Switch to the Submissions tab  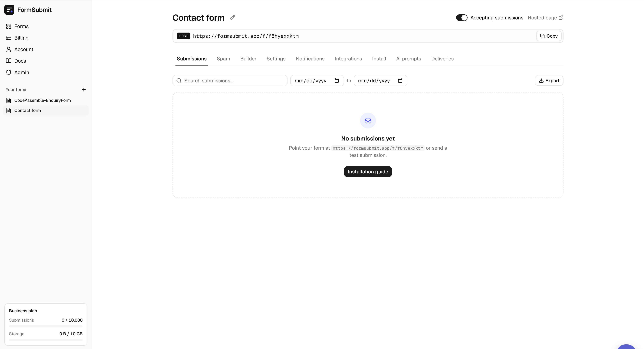pos(192,59)
